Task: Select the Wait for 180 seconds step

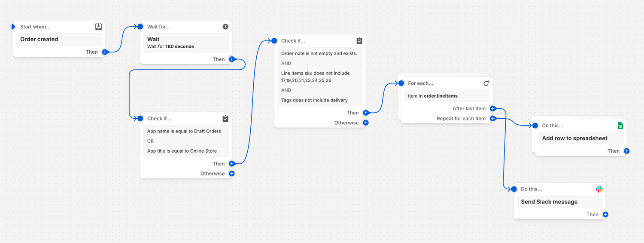Action: [x=185, y=43]
